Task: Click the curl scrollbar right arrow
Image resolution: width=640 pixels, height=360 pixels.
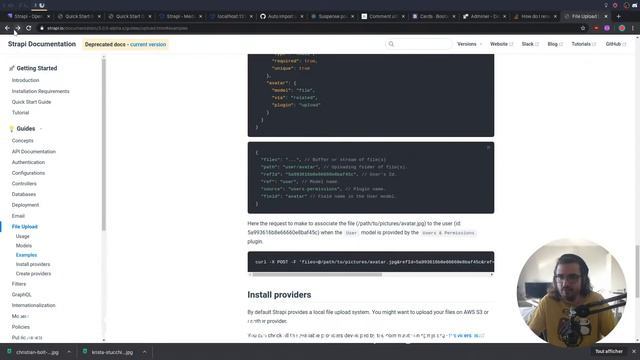Action: click(x=491, y=275)
